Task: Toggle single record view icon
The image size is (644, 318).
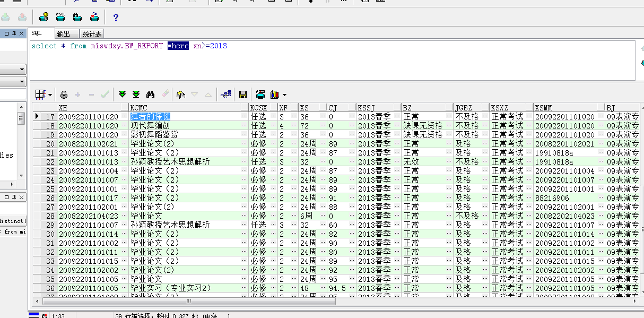Action: pyautogui.click(x=181, y=94)
